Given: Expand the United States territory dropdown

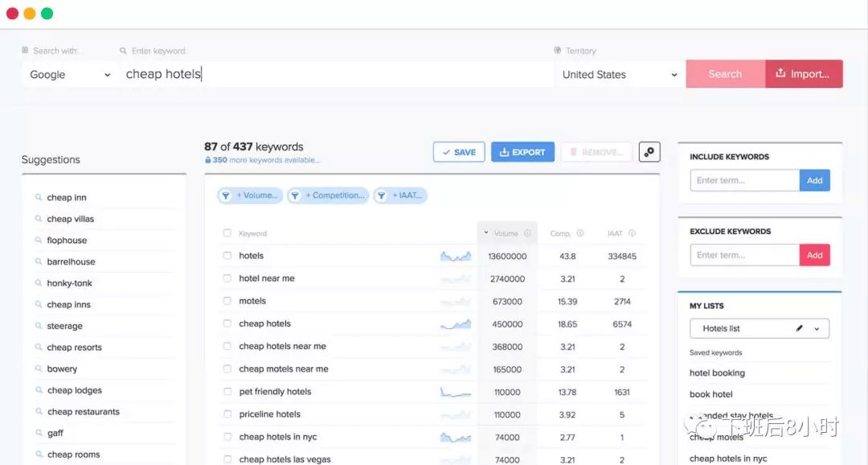Looking at the screenshot, I should tap(620, 75).
